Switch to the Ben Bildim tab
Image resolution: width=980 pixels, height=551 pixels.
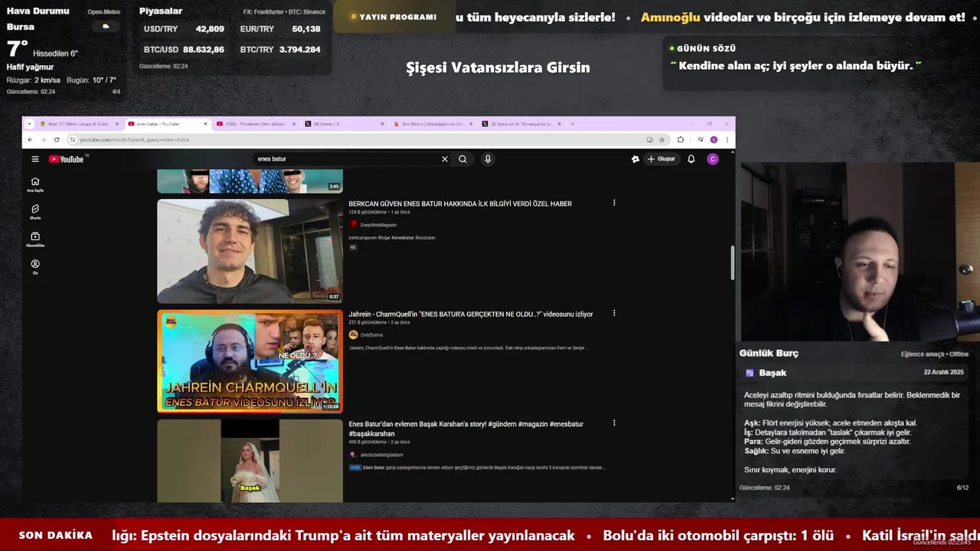click(433, 123)
